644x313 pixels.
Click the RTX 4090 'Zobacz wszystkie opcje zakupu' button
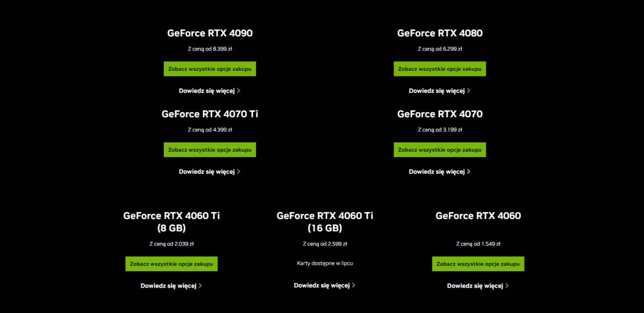(x=210, y=69)
